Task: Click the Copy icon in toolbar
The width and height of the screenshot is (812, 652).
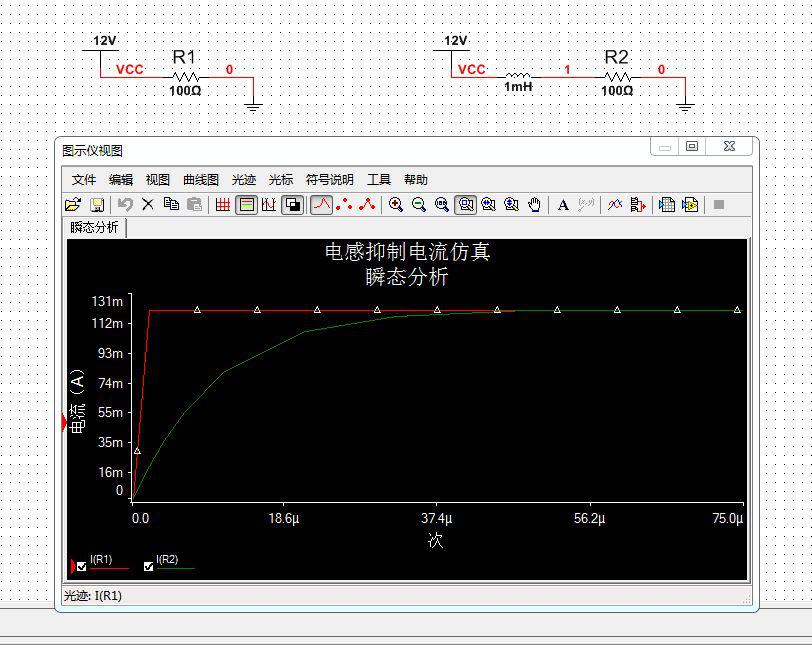Action: click(171, 204)
